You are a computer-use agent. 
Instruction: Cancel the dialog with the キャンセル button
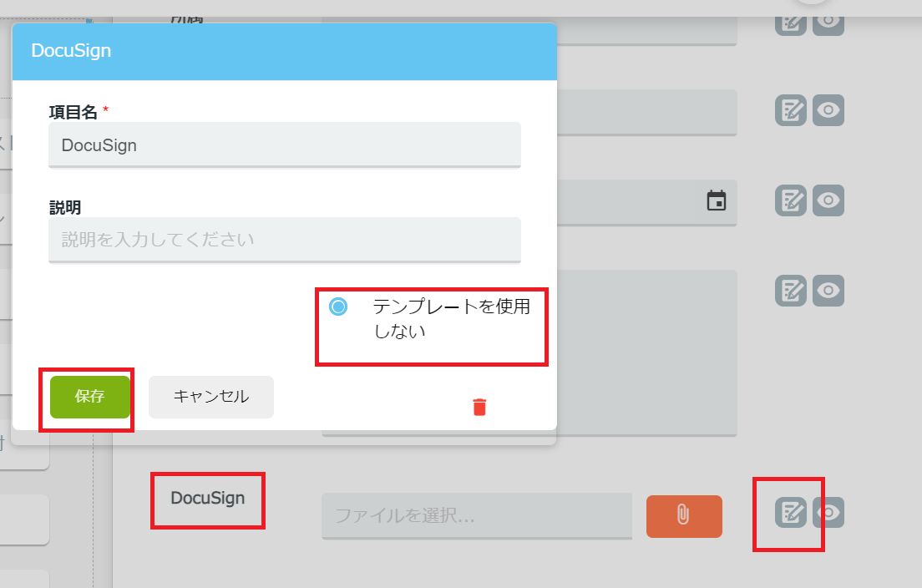tap(211, 397)
